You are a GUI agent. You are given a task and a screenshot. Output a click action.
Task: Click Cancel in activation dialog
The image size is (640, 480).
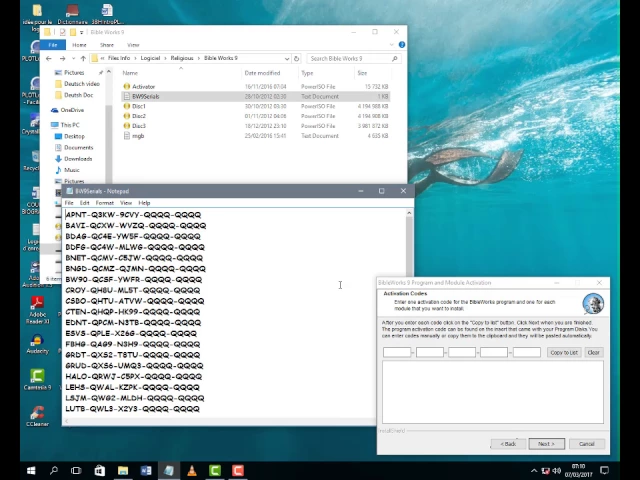pyautogui.click(x=587, y=444)
